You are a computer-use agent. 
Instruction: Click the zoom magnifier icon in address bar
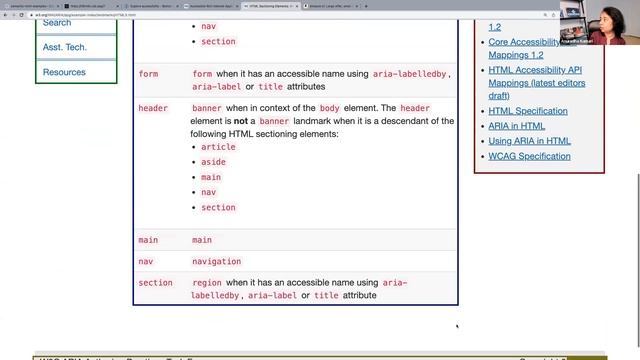[x=545, y=15]
